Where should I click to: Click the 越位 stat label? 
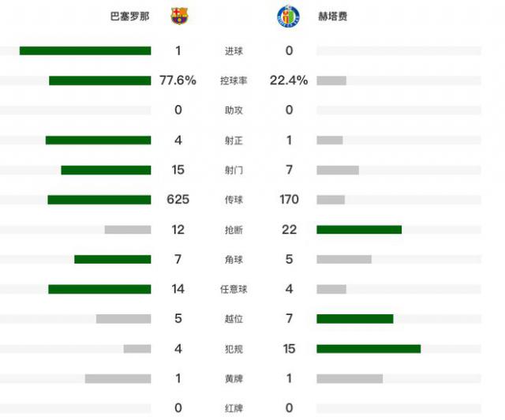point(234,319)
